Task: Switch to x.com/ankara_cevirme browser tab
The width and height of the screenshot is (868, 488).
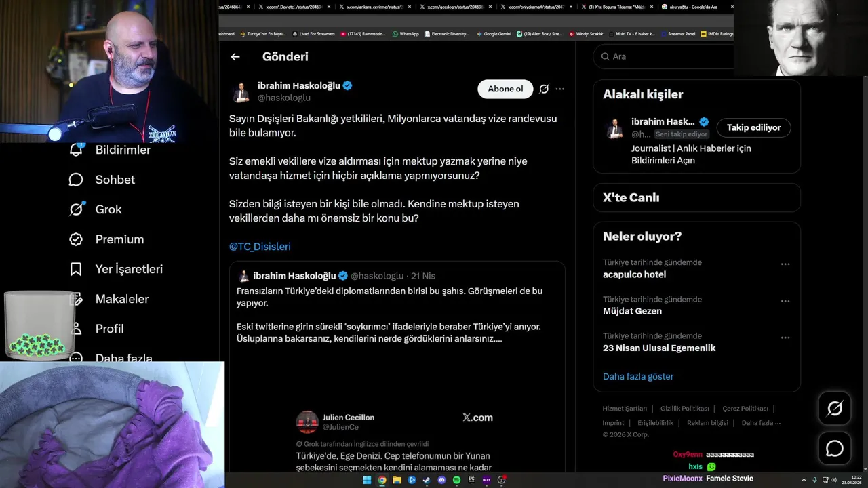Action: [374, 7]
